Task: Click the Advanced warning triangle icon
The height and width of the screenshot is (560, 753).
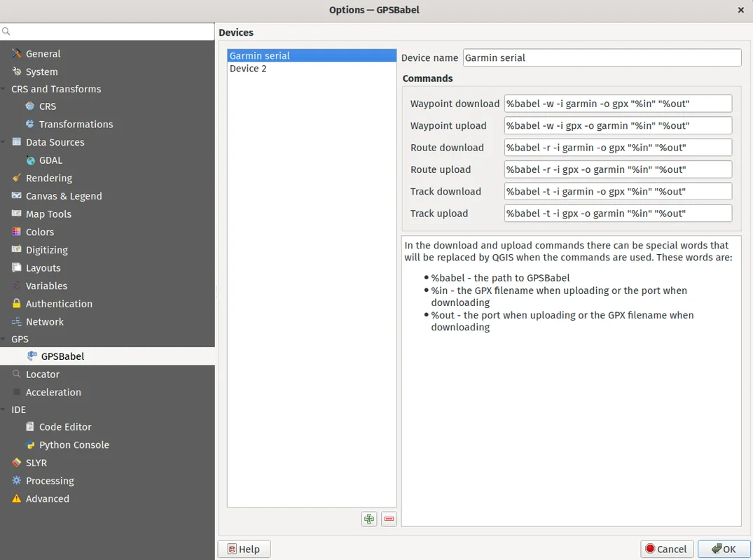Action: tap(17, 498)
